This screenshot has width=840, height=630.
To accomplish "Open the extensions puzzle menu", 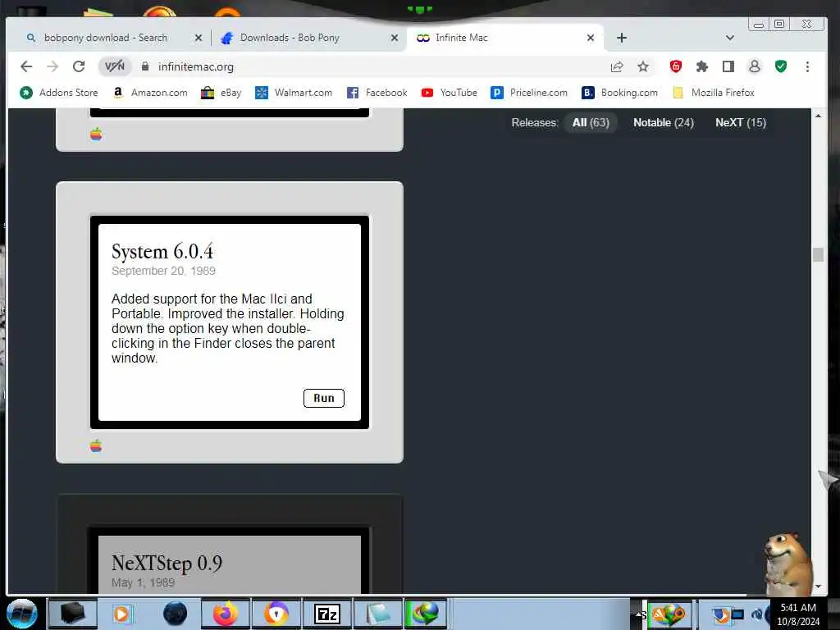I will click(702, 66).
